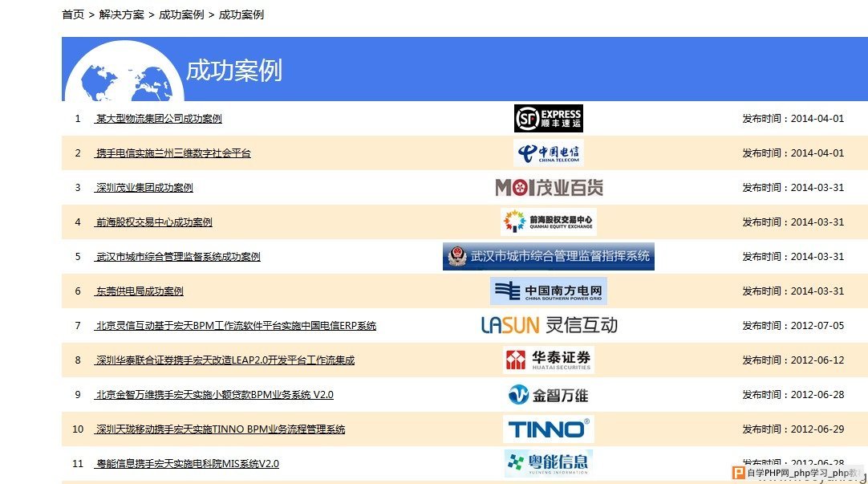This screenshot has width=868, height=484.
Task: Open the 深圳华泰联合证券 LEAP2.0 case link
Action: [225, 360]
